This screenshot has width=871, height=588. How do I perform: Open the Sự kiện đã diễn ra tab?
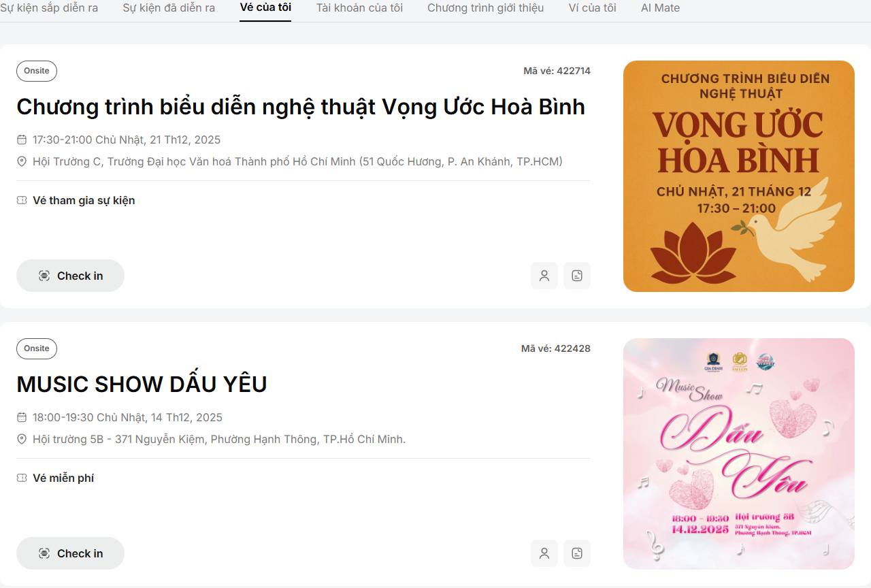coord(169,8)
